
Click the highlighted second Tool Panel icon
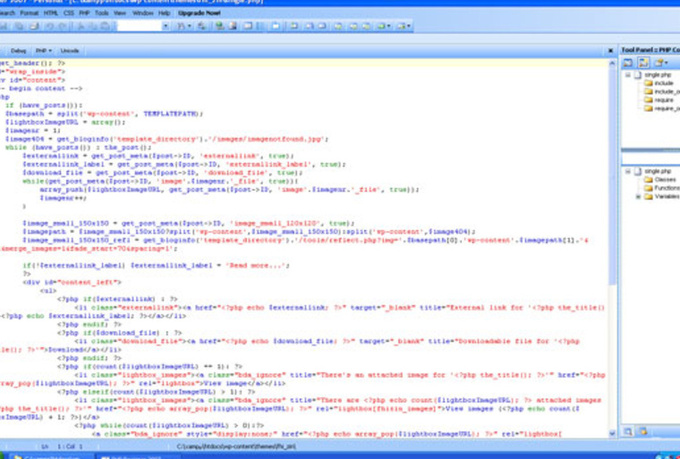643,62
